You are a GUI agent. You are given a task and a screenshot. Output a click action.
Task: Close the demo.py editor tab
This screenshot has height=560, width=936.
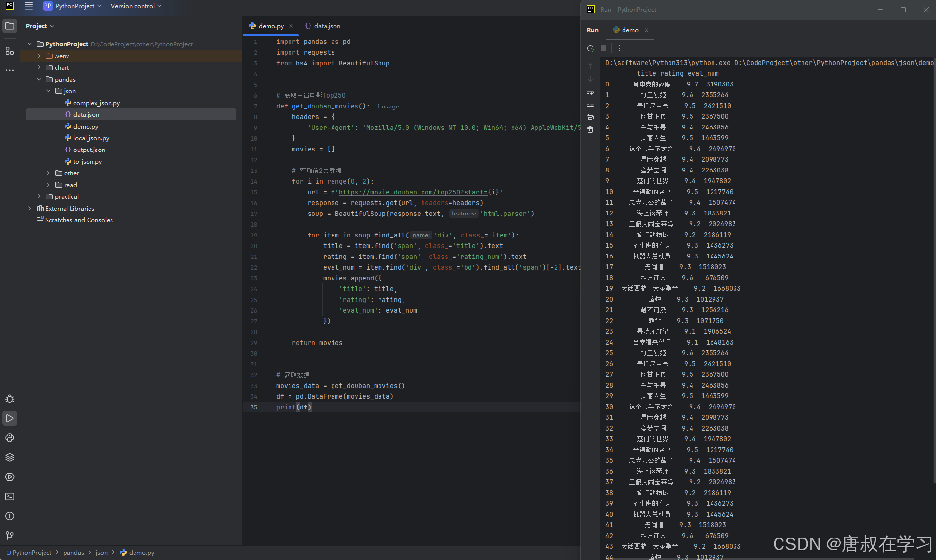291,26
